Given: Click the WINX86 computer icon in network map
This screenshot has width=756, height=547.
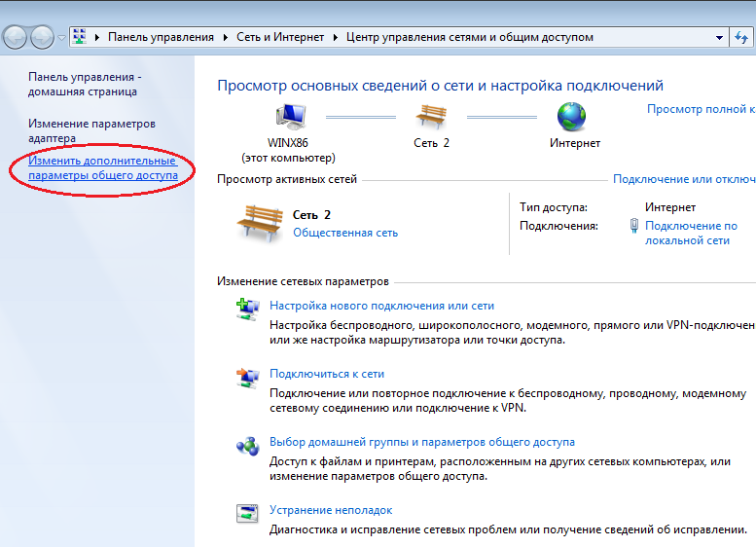Looking at the screenshot, I should click(x=287, y=117).
